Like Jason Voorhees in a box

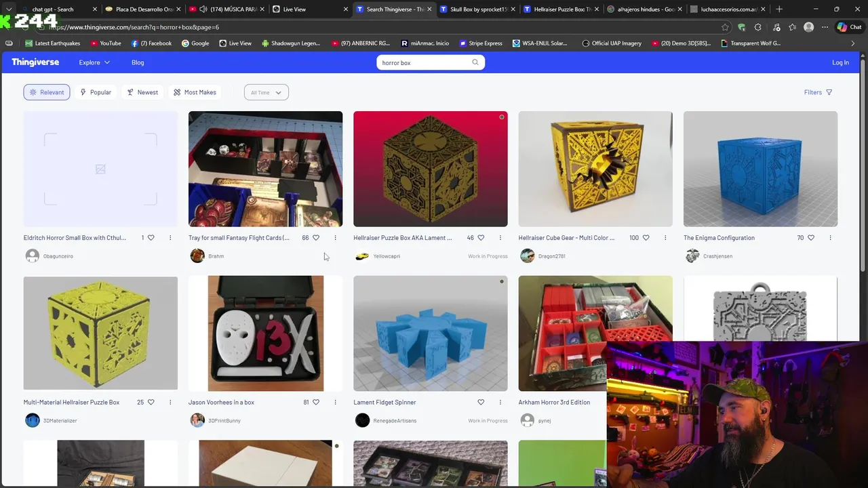(316, 402)
